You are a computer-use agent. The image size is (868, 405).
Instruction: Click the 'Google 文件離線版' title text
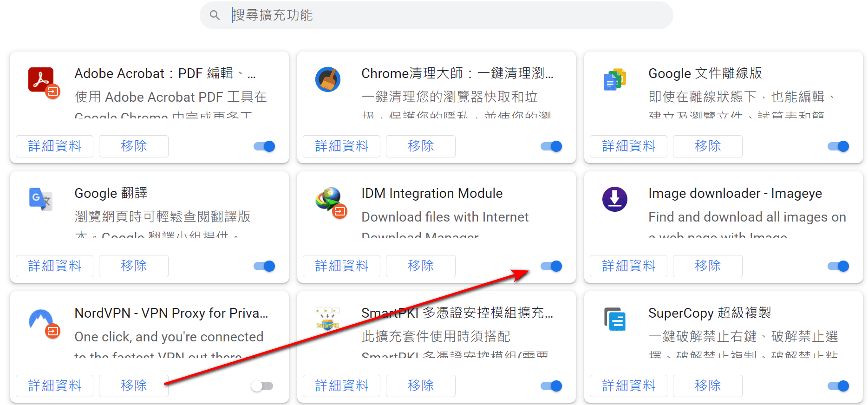click(x=705, y=73)
